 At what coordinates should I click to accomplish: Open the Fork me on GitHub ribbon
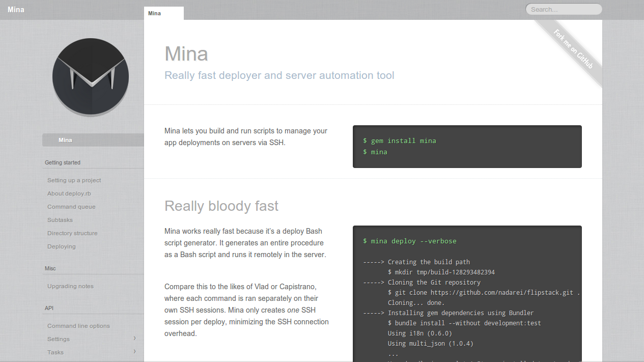coord(573,49)
